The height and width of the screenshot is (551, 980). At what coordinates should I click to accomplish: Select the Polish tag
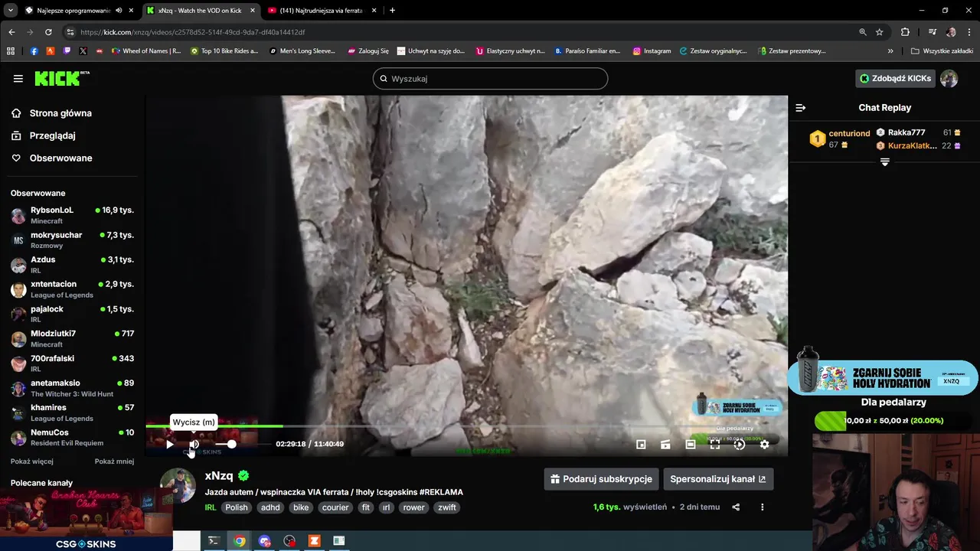pyautogui.click(x=237, y=507)
